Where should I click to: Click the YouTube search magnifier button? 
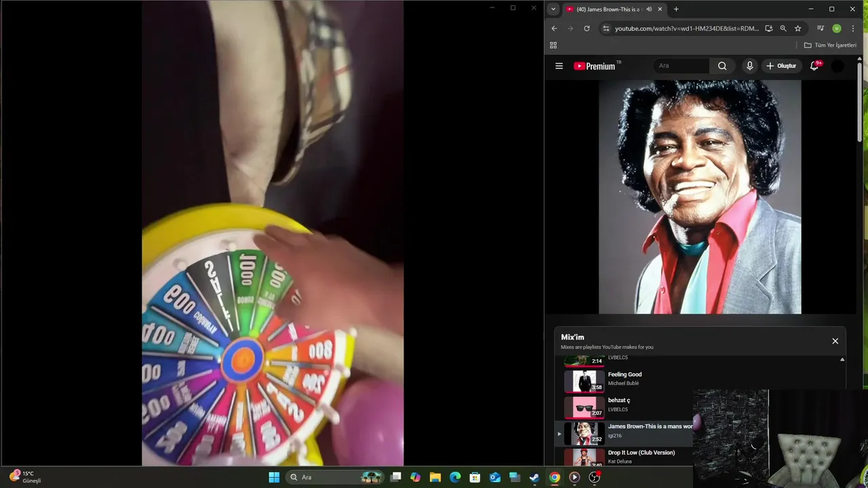(x=722, y=66)
